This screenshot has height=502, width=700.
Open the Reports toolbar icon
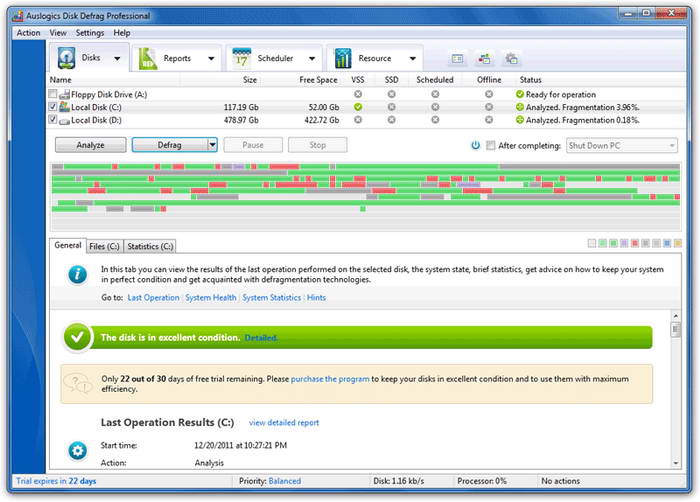[x=148, y=59]
